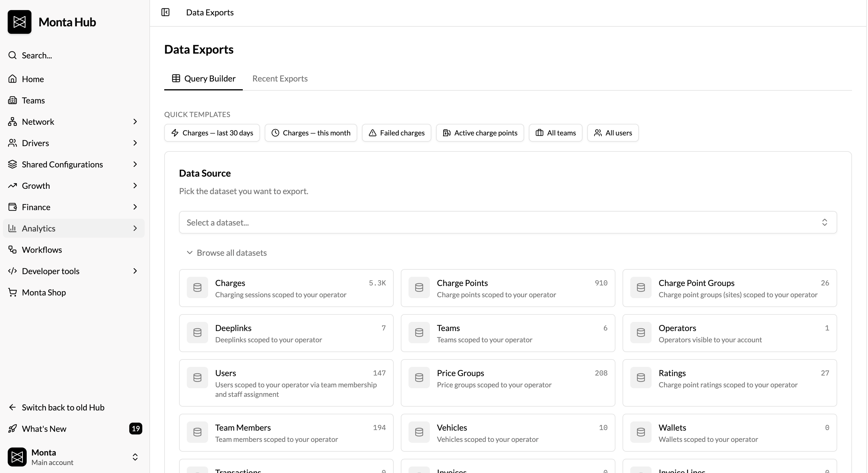Select the Deeplinks dataset card
The height and width of the screenshot is (473, 868).
[x=286, y=333]
